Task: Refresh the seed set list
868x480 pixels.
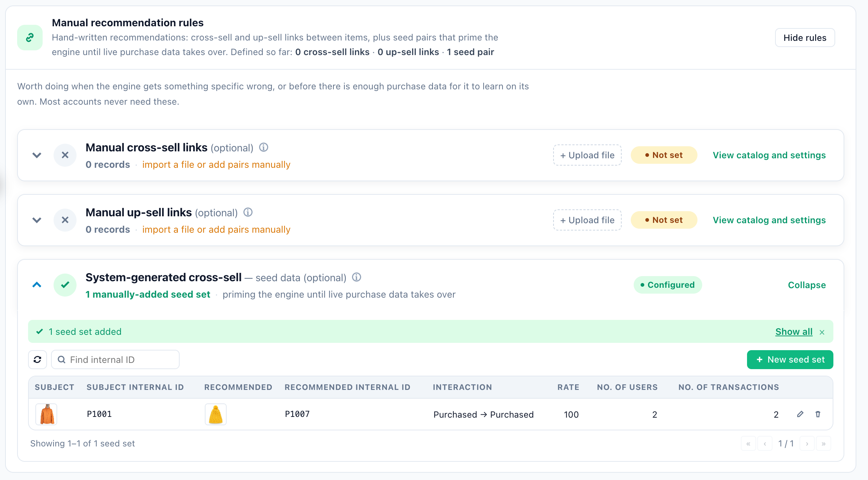Action: (x=38, y=360)
